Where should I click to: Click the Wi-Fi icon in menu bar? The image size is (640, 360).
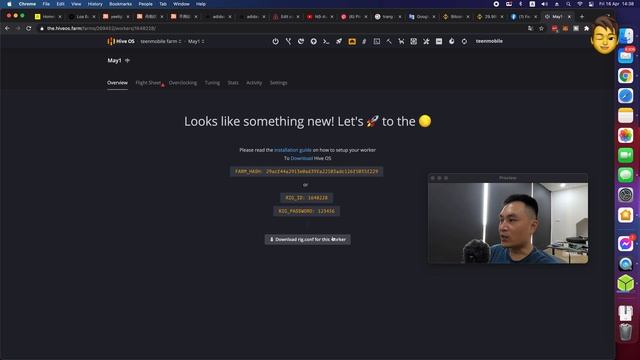tap(580, 4)
